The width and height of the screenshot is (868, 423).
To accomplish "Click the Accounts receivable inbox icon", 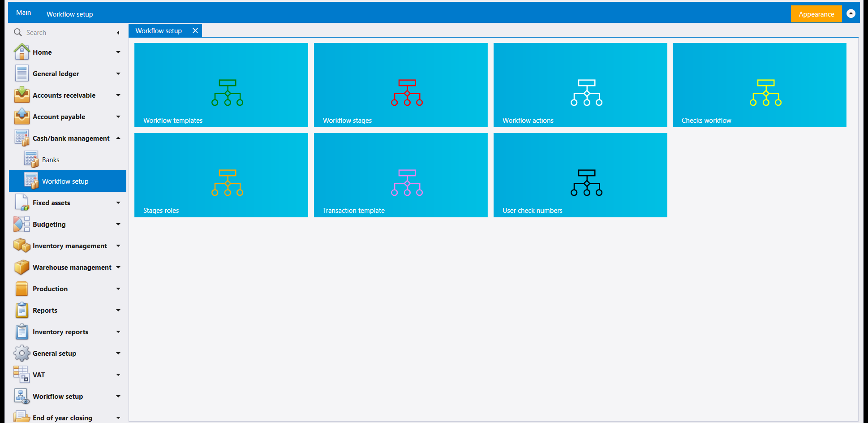I will pyautogui.click(x=21, y=95).
